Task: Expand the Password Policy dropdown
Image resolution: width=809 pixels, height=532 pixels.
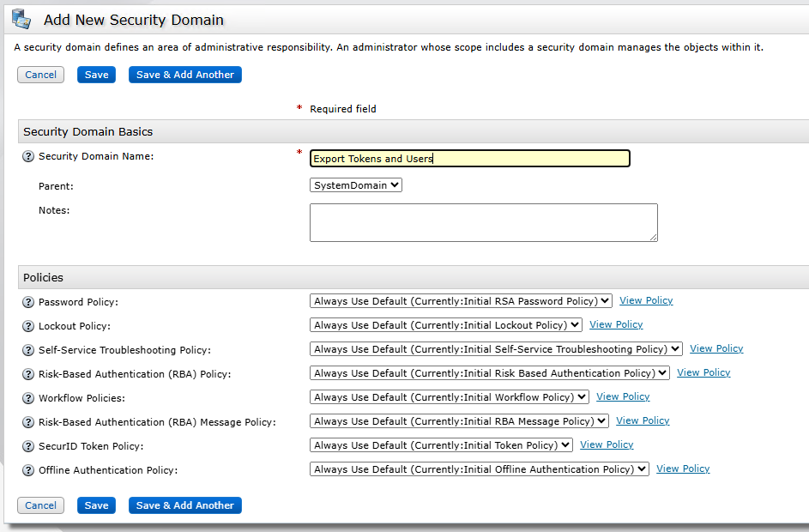Action: tap(461, 301)
